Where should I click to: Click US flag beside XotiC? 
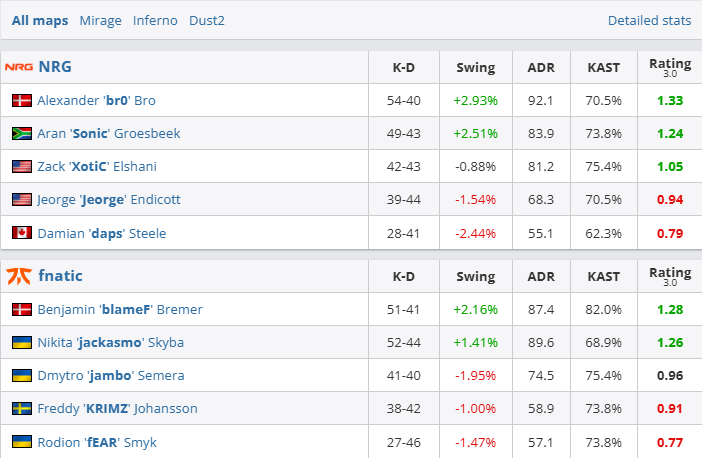click(x=22, y=166)
